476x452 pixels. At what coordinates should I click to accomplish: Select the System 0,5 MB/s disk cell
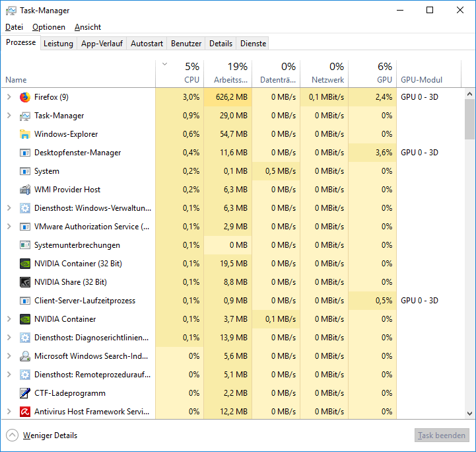tap(276, 171)
